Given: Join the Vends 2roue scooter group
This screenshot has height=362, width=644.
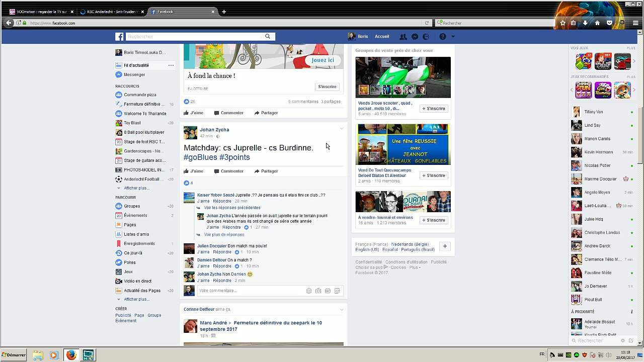Looking at the screenshot, I should [434, 109].
